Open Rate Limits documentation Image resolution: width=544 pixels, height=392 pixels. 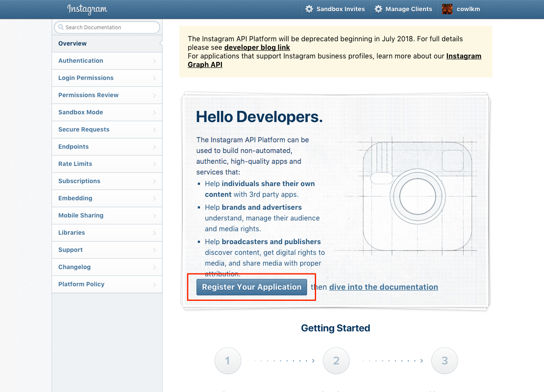coord(107,164)
